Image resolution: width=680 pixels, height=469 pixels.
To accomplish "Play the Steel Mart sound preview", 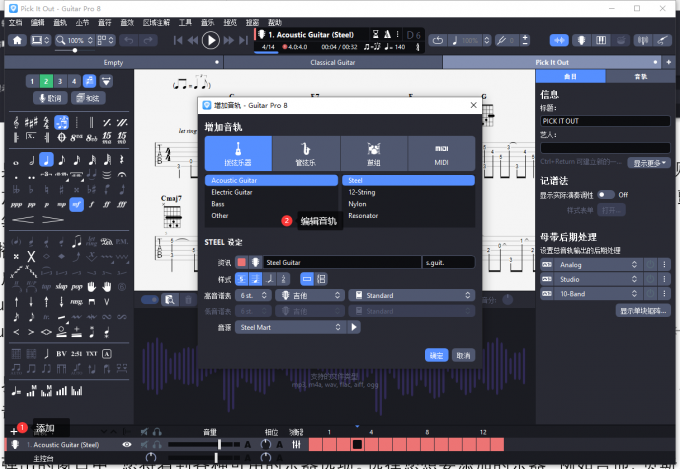I will pyautogui.click(x=354, y=327).
